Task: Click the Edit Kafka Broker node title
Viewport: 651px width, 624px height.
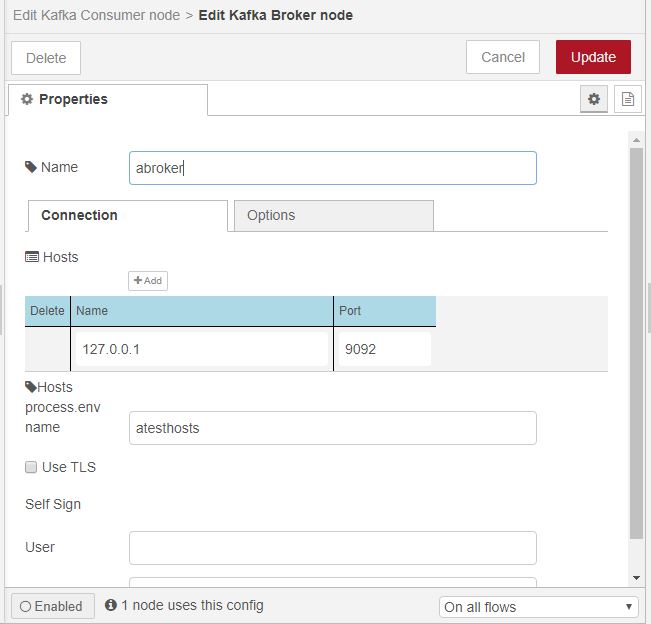Action: (x=276, y=15)
